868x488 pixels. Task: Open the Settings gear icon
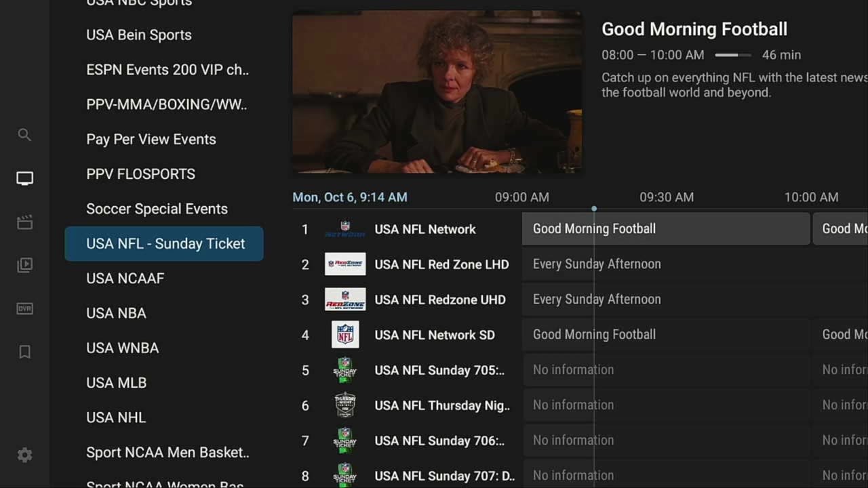click(24, 455)
